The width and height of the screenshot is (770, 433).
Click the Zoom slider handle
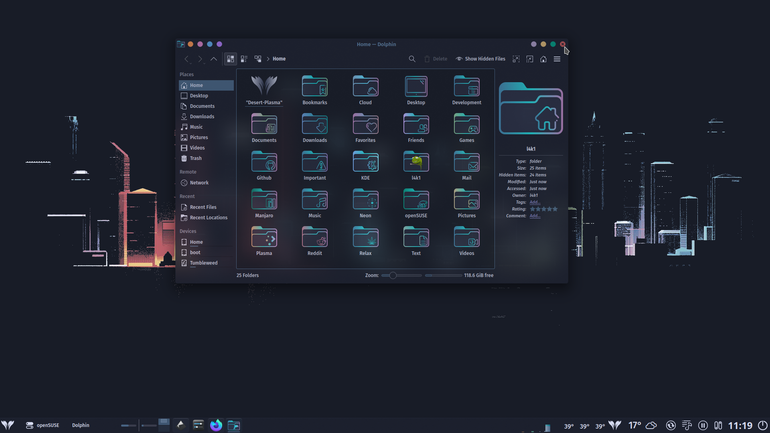393,275
